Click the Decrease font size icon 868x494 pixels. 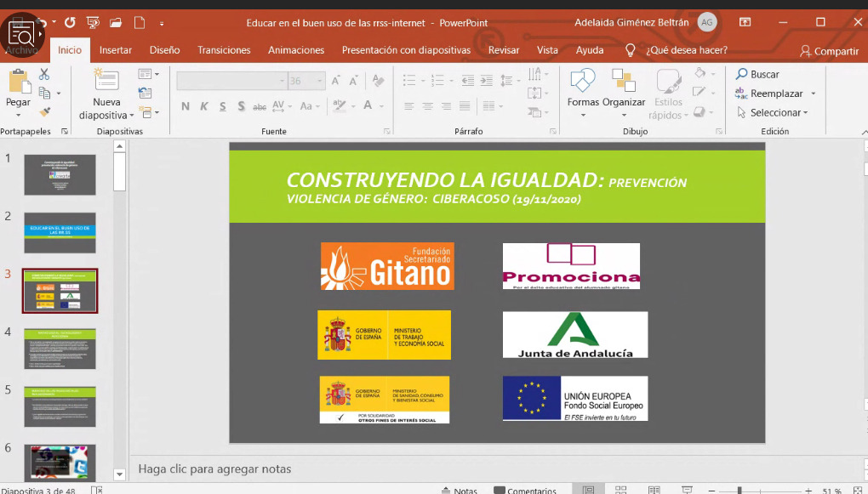353,81
